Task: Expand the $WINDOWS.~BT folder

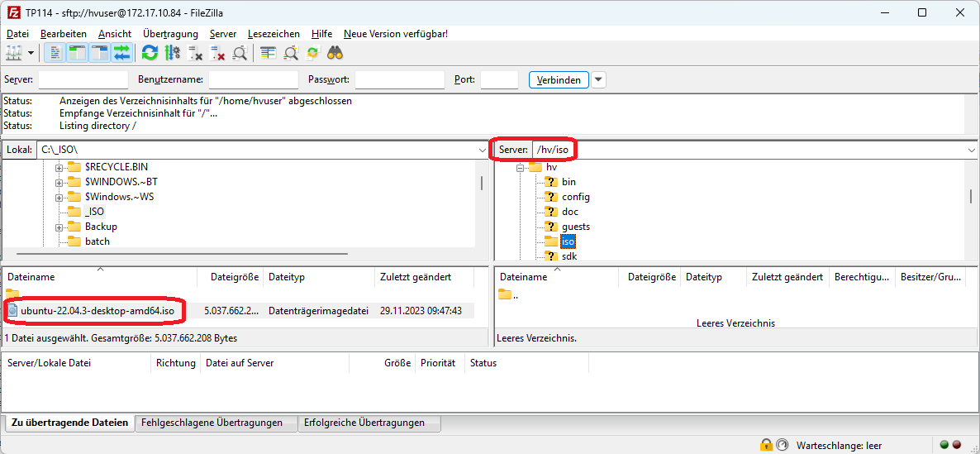Action: 59,182
